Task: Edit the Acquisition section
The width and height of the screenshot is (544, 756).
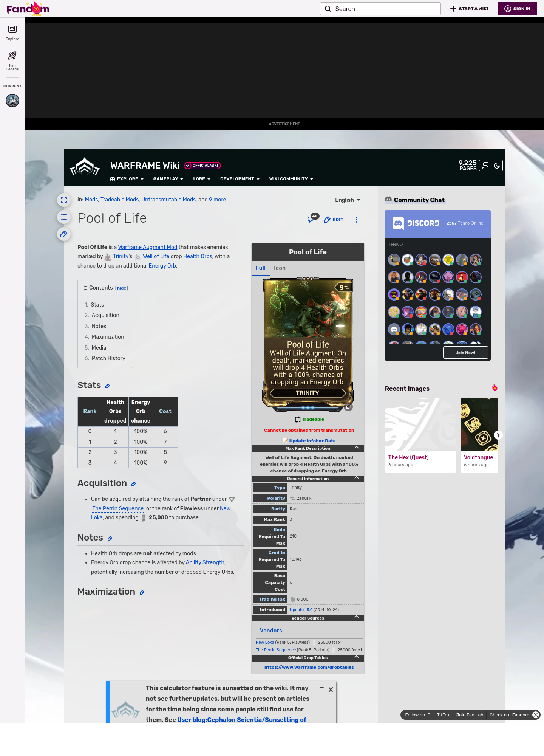Action: (134, 484)
